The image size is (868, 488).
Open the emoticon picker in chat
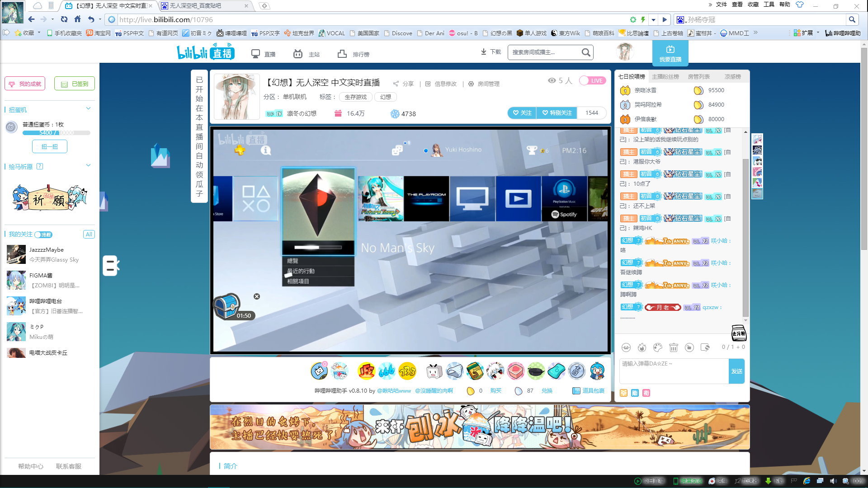click(x=626, y=347)
